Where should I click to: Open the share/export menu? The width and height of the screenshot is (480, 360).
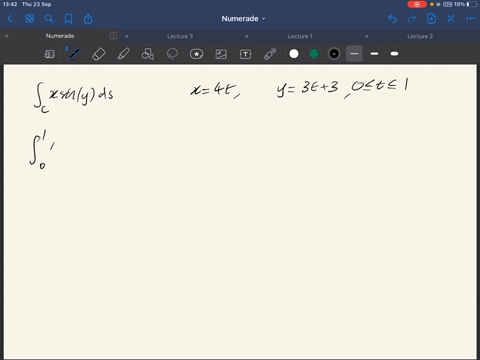coord(88,19)
